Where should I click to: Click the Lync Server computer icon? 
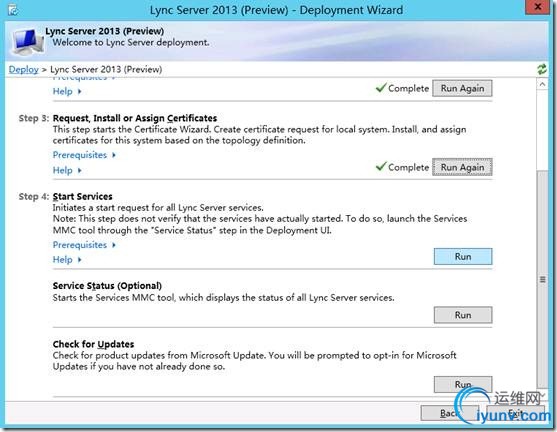(x=28, y=42)
